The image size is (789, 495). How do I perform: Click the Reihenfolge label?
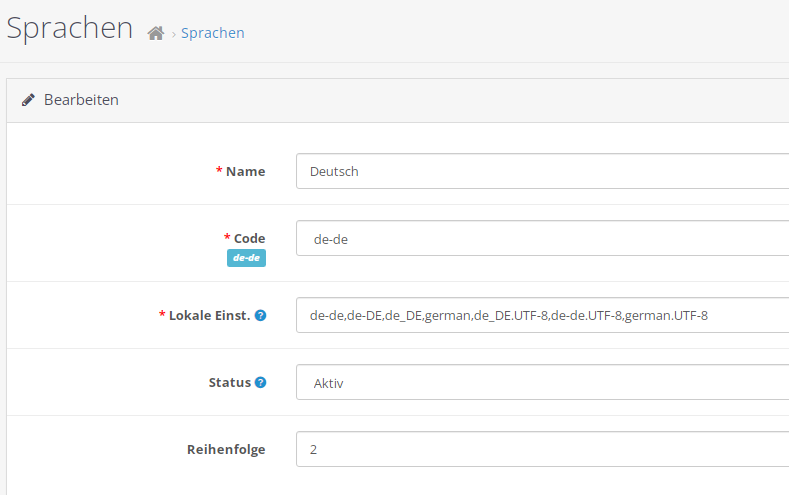(x=226, y=449)
